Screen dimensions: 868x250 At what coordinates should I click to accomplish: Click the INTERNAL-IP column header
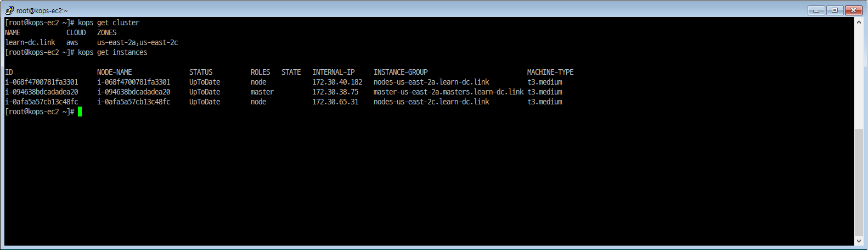point(334,72)
